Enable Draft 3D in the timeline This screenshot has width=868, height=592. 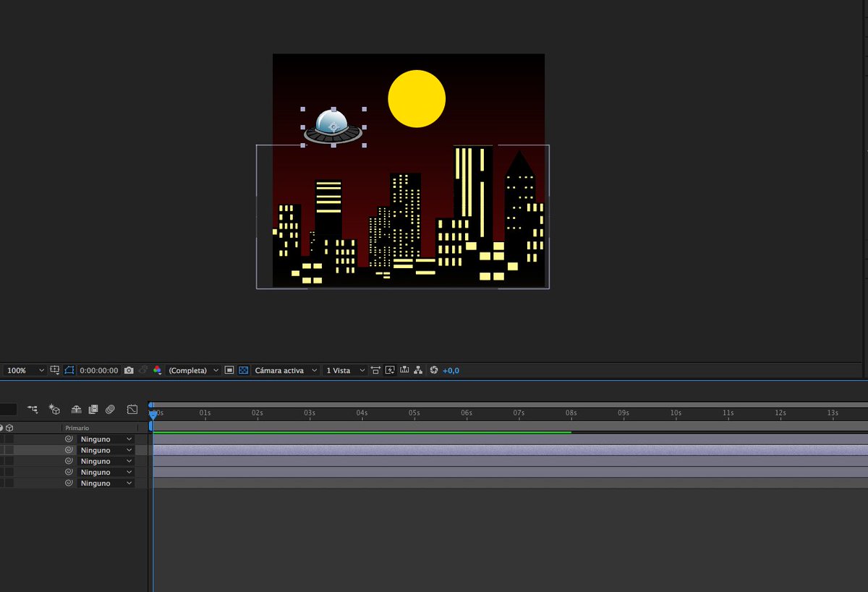[x=54, y=409]
